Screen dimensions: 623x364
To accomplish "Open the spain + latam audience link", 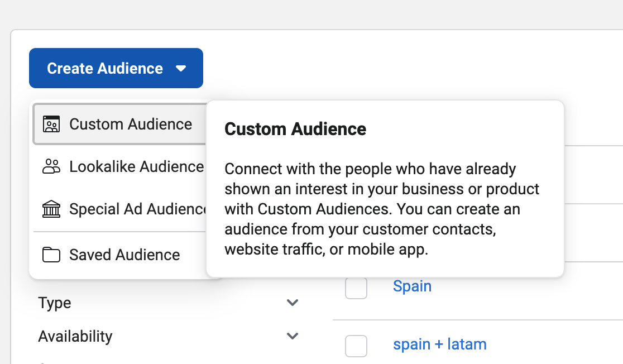I will tap(439, 344).
